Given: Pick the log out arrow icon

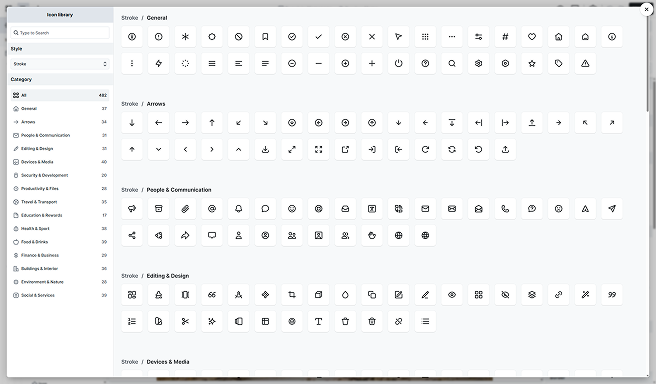Looking at the screenshot, I should pos(398,149).
